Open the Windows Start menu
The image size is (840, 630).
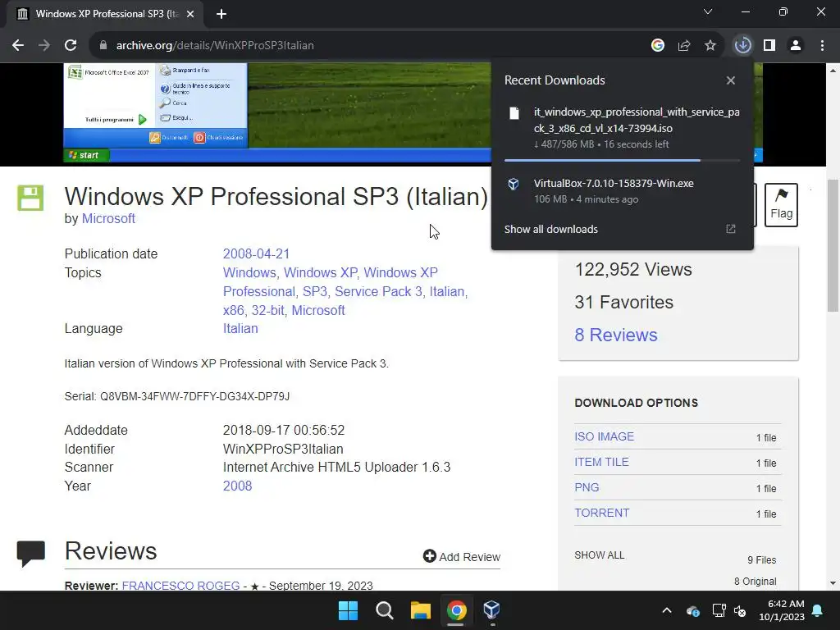pos(348,610)
